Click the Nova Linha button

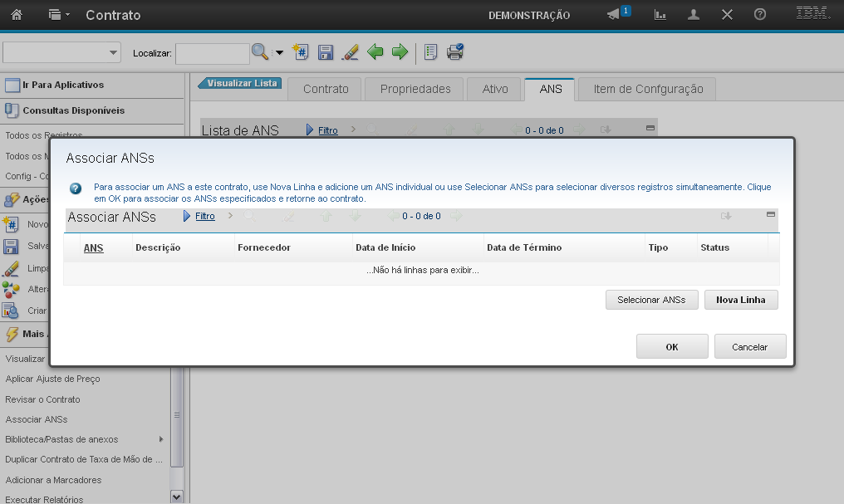coord(741,300)
